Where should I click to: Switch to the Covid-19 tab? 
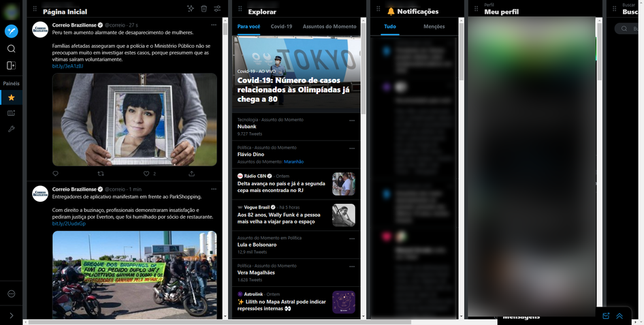pos(281,27)
